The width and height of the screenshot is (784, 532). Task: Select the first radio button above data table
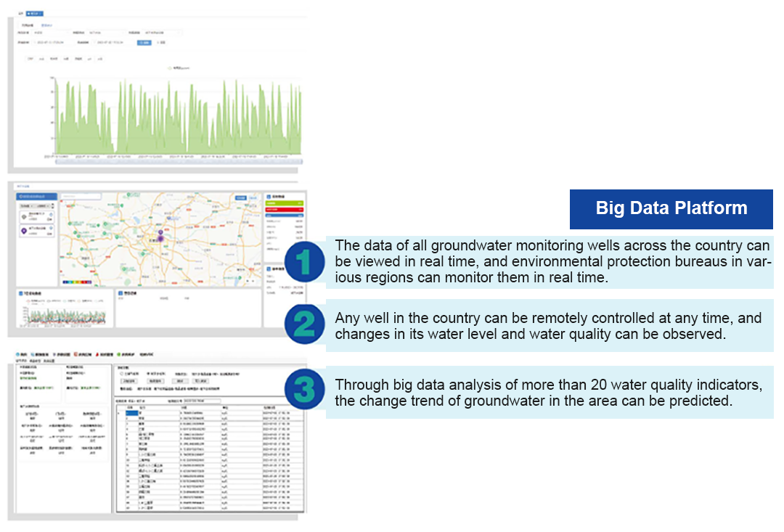(x=121, y=374)
